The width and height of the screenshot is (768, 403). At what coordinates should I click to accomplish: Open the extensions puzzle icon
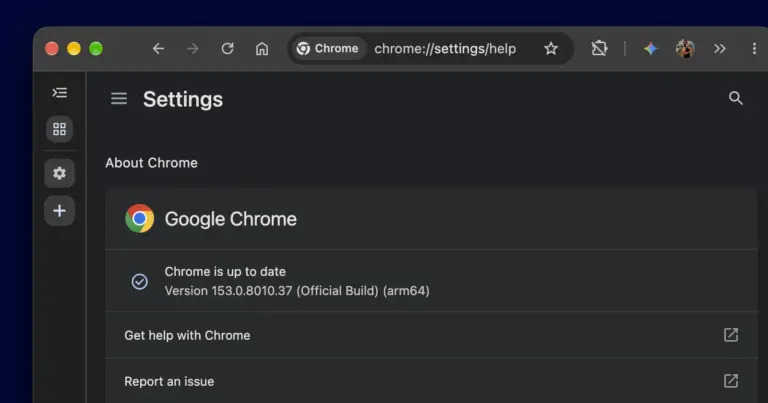599,48
